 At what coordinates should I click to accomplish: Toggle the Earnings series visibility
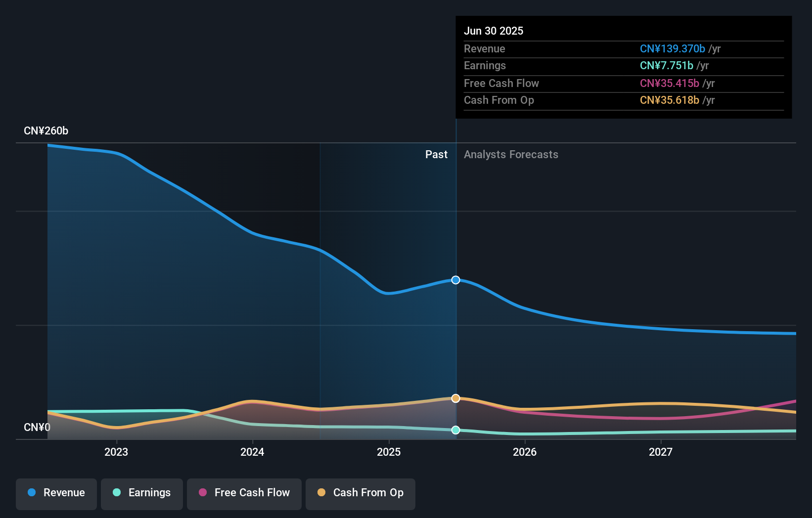click(141, 494)
